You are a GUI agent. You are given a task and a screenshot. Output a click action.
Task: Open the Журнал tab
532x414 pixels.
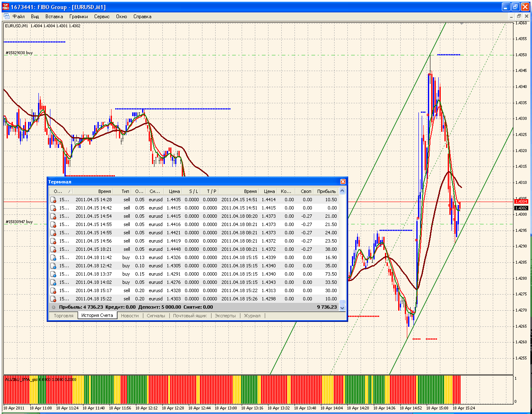click(x=252, y=316)
